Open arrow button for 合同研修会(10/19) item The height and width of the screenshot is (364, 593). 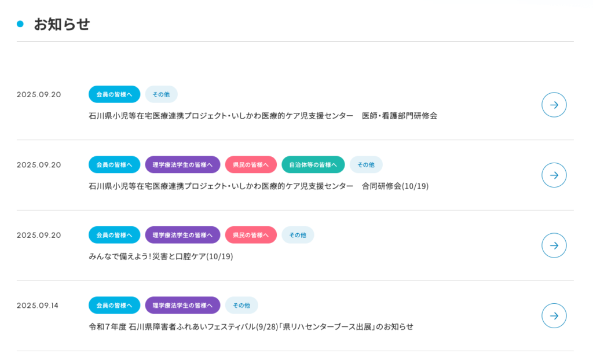tap(554, 175)
